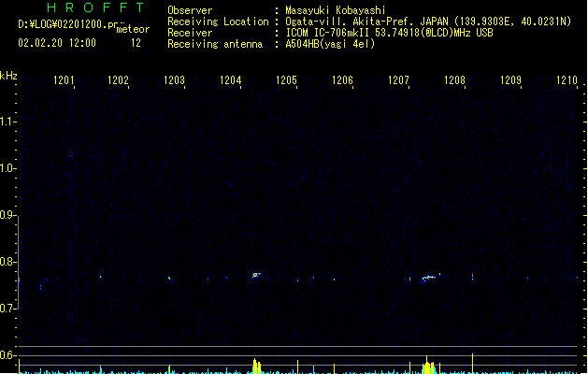
Task: Click the meteor count value 12
Action: (136, 43)
